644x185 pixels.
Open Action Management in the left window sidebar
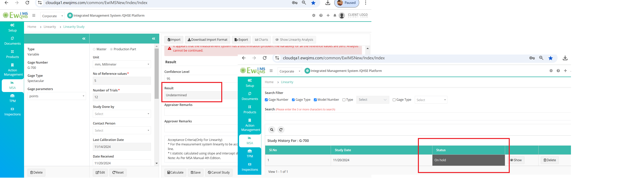(x=12, y=70)
